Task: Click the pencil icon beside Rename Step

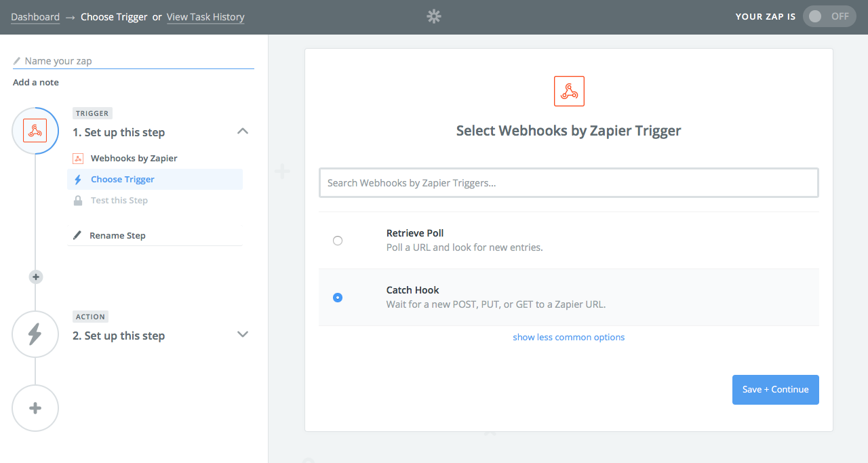Action: pos(77,235)
